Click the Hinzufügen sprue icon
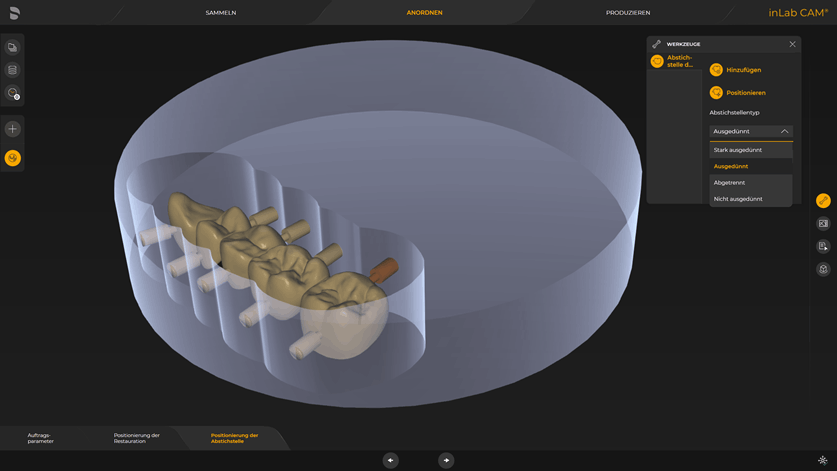 [716, 70]
